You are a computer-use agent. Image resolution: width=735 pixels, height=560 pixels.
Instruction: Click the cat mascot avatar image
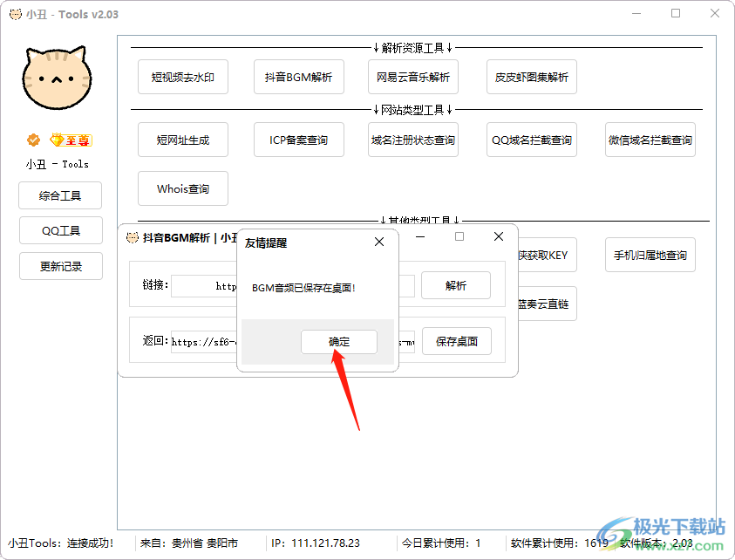57,78
